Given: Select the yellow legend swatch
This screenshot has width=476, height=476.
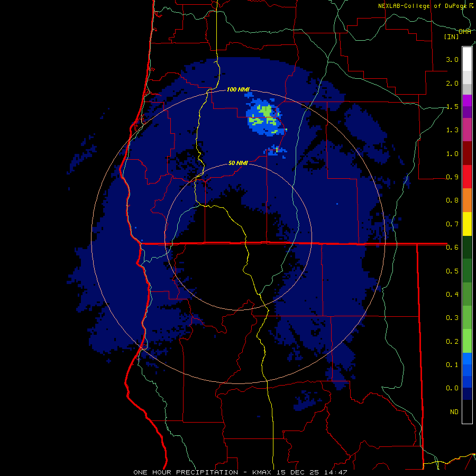Looking at the screenshot, I should [x=467, y=224].
